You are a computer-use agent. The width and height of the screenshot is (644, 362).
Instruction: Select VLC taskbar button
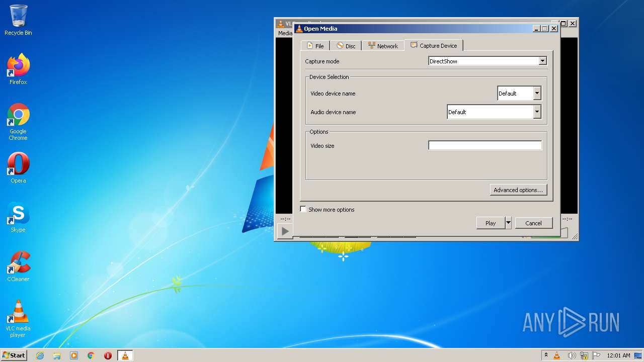(x=125, y=355)
